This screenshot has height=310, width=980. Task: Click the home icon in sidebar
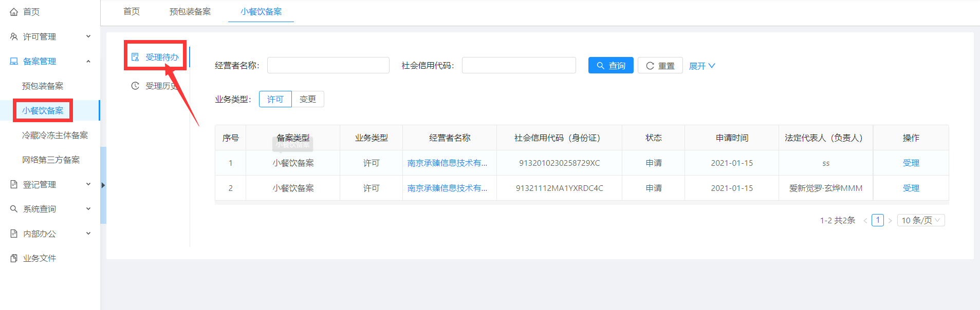(14, 12)
